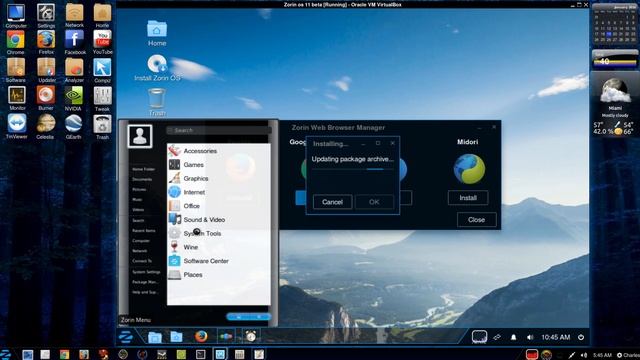Open Documents in menu sidebar
640x360 pixels.
[142, 179]
